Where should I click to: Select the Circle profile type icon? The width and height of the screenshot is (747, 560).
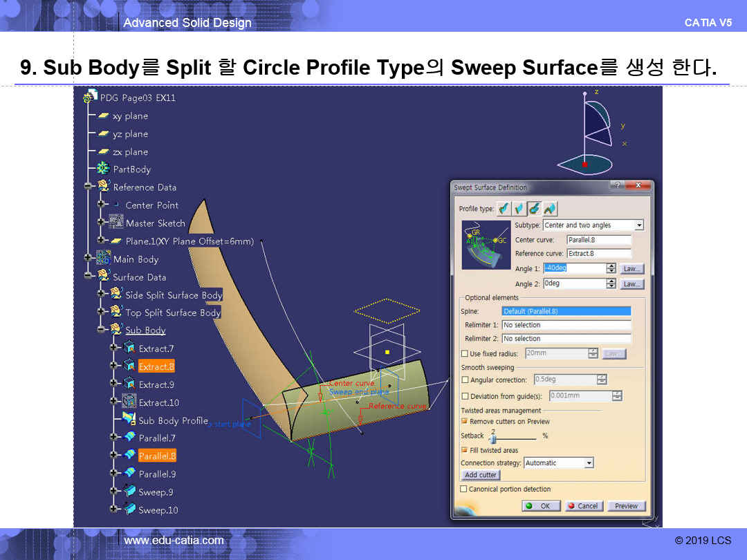coord(535,209)
